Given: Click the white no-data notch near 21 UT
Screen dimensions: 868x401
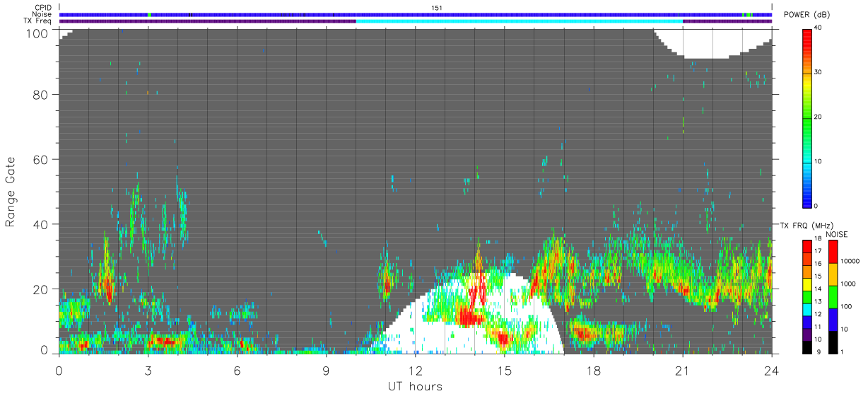Looking at the screenshot, I should point(712,45).
